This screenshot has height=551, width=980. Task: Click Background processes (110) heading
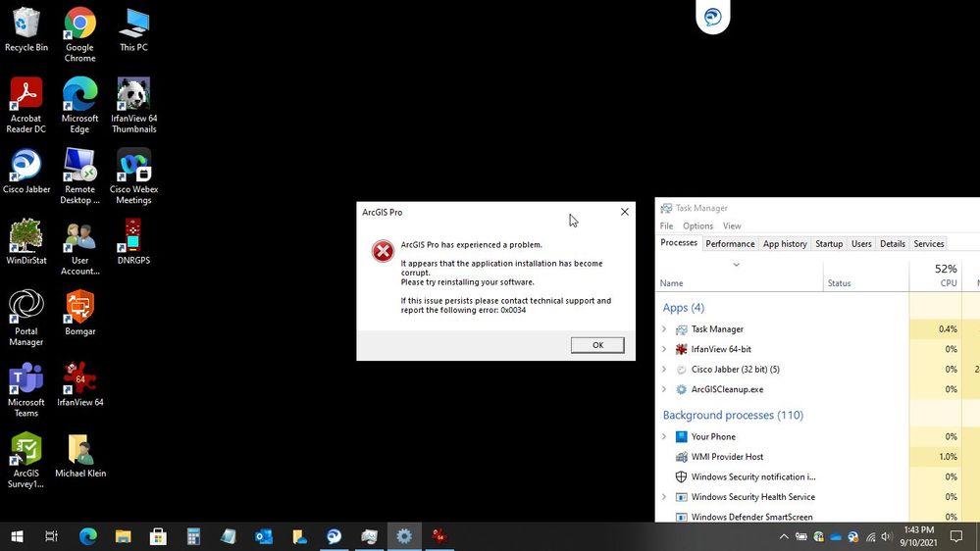(733, 415)
